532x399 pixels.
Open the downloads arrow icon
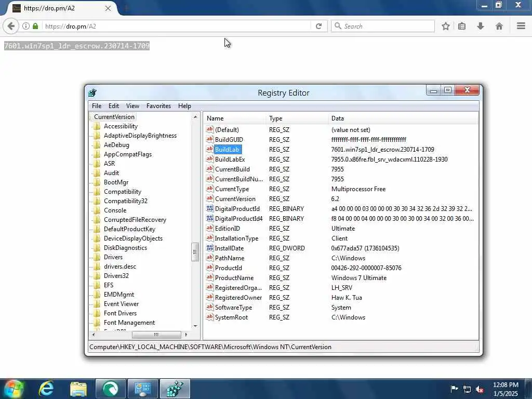pos(481,26)
